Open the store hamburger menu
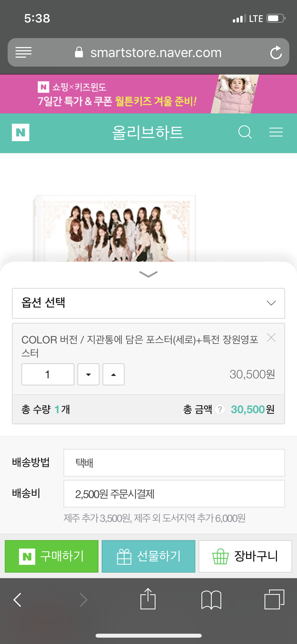 (x=276, y=132)
